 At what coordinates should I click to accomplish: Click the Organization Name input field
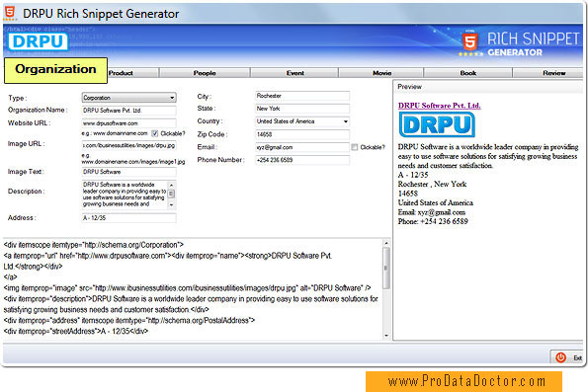point(129,111)
